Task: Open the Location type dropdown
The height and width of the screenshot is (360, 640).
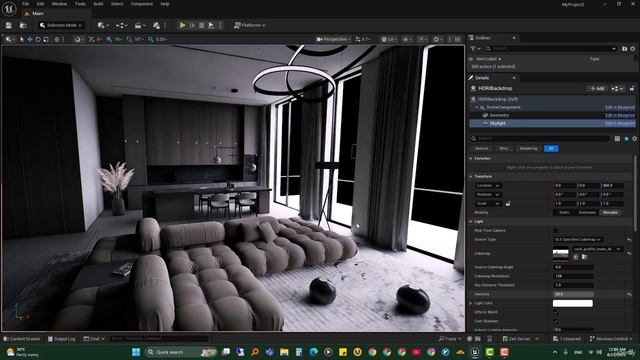Action: tap(488, 185)
